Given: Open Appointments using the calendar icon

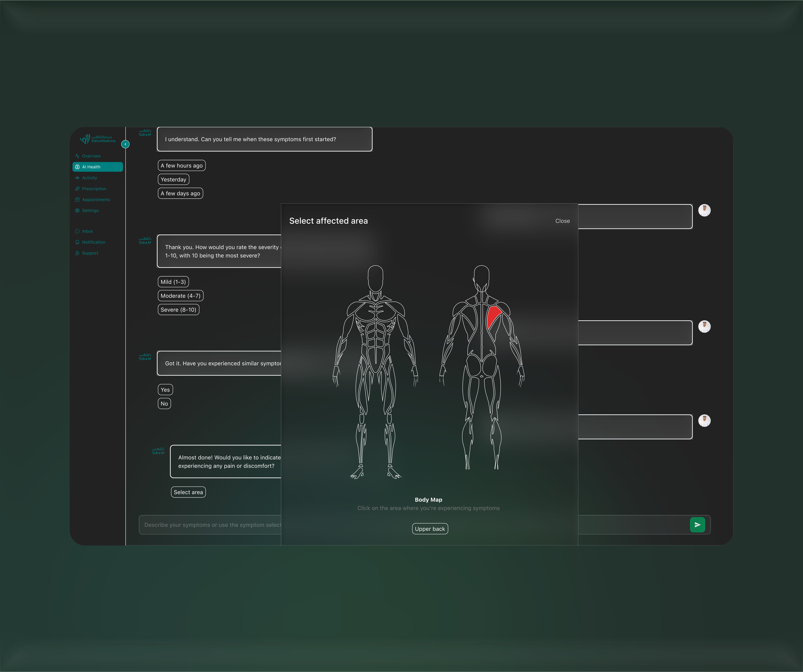Looking at the screenshot, I should click(x=78, y=199).
